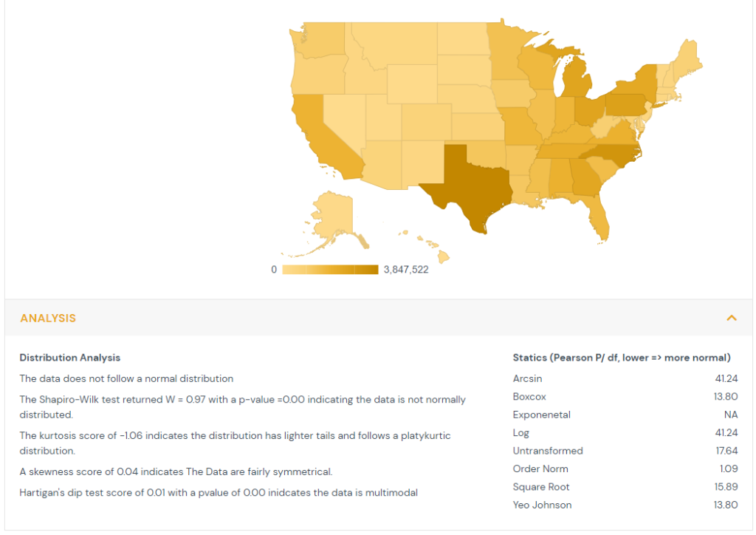The height and width of the screenshot is (535, 756).
Task: Click the Square Root statistic label
Action: pos(541,487)
